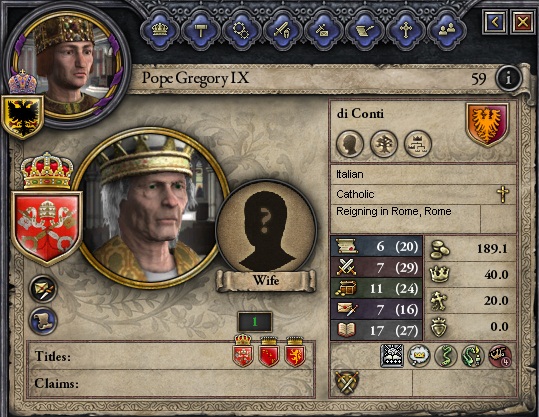The width and height of the screenshot is (539, 417).
Task: Click the Papacy coat of arms shield
Action: point(46,228)
